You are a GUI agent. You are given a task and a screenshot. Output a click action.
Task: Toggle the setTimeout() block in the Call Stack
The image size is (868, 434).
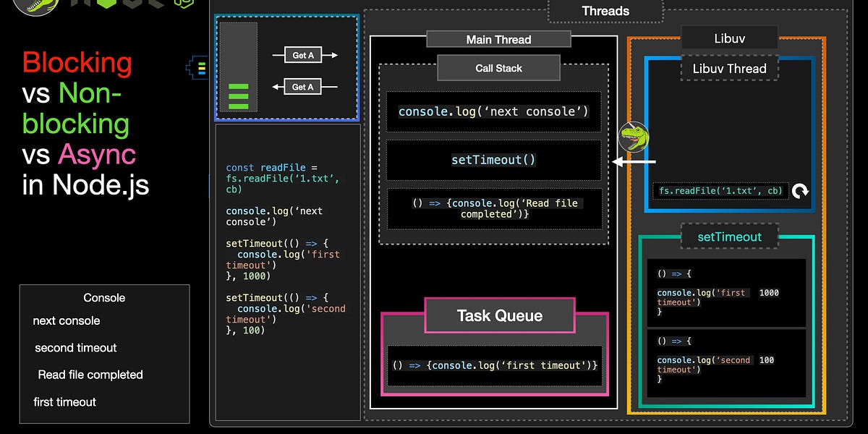point(493,160)
